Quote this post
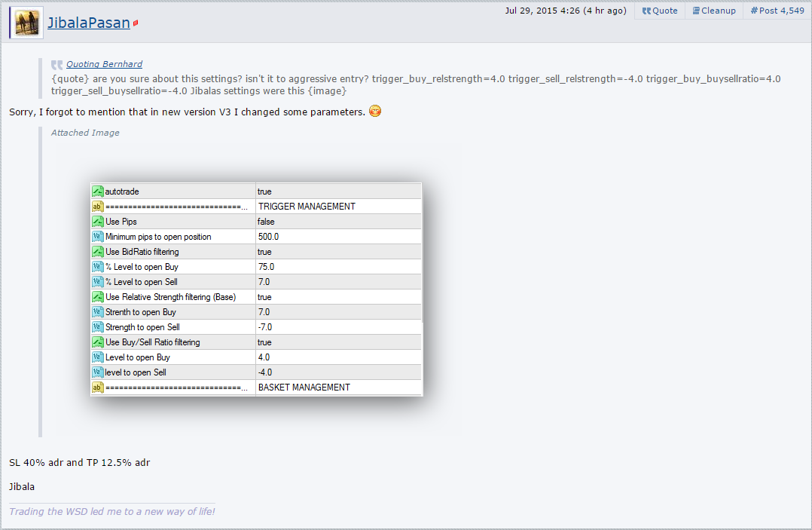Screen dimensions: 812x530 coord(660,11)
